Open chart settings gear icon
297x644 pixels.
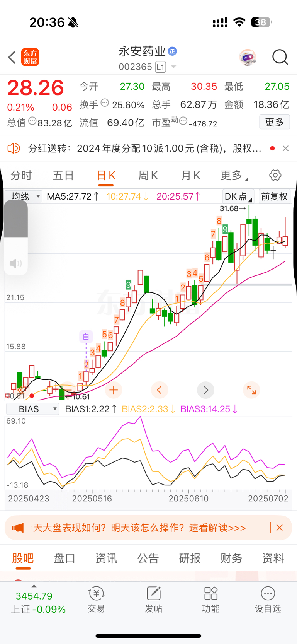pos(275,175)
